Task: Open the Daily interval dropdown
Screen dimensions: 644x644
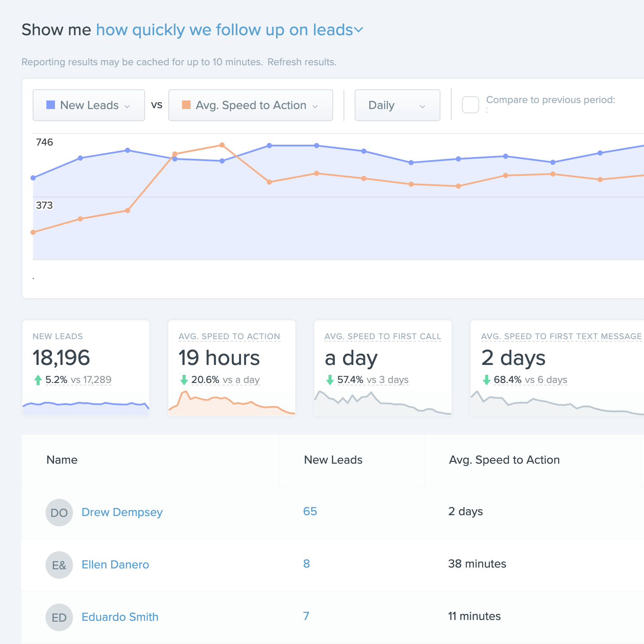Action: 398,105
